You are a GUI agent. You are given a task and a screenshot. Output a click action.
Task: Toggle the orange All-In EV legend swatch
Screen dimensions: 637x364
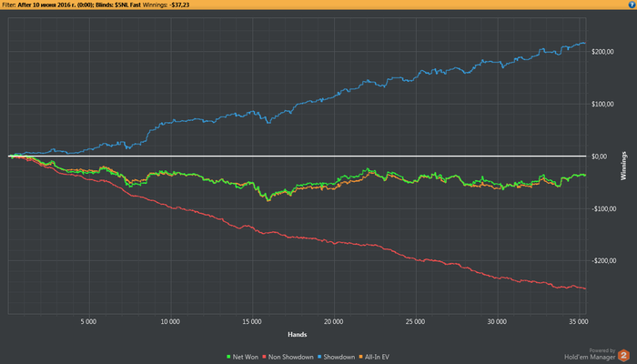pyautogui.click(x=360, y=357)
